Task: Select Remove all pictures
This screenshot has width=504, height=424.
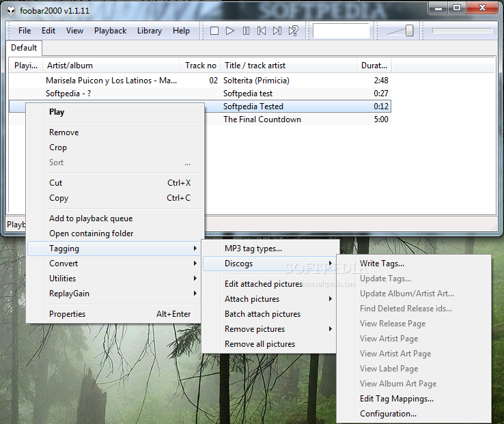Action: pos(269,344)
